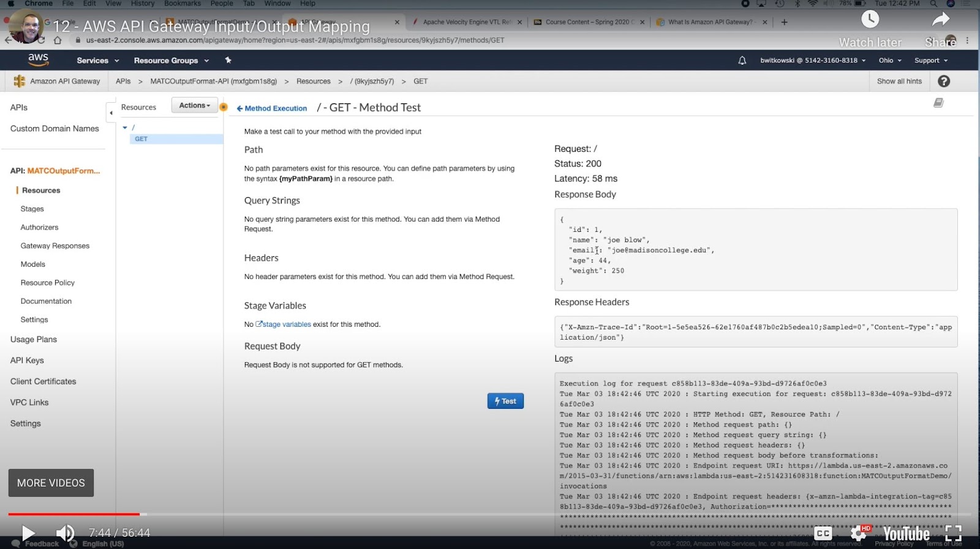Click the MORE VIDEOS button

tap(51, 483)
